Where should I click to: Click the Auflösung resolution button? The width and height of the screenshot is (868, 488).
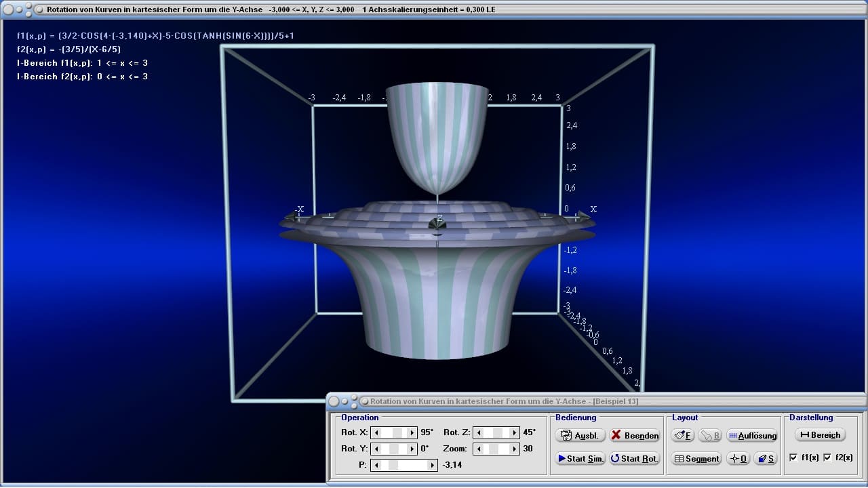coord(752,435)
